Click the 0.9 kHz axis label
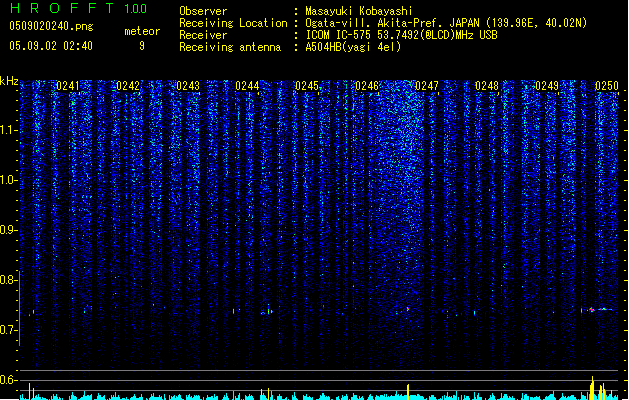This screenshot has width=629, height=400. pyautogui.click(x=8, y=230)
